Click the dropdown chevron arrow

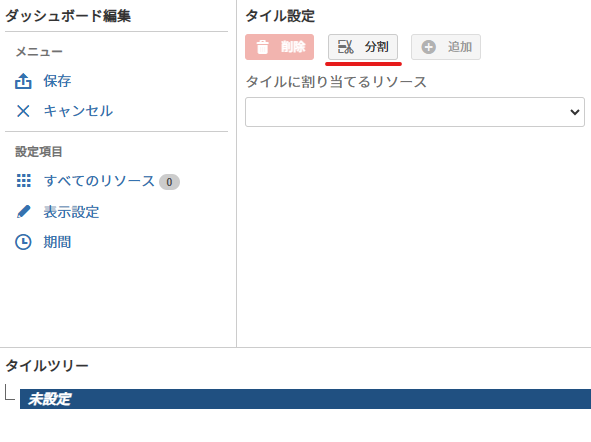pyautogui.click(x=574, y=112)
